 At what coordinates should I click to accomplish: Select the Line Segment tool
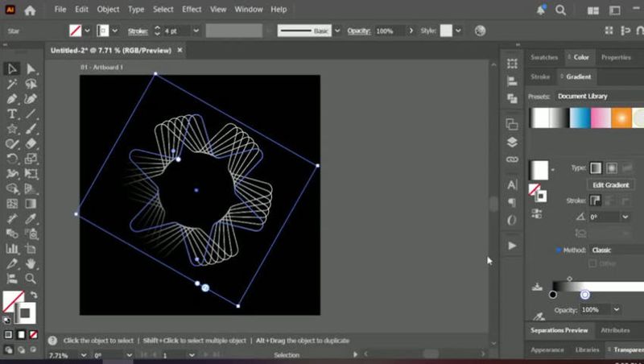pos(31,114)
